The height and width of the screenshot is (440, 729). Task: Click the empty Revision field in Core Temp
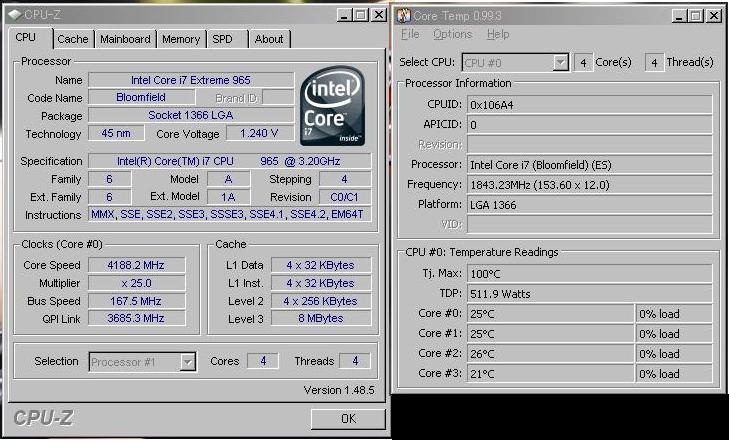coord(590,145)
